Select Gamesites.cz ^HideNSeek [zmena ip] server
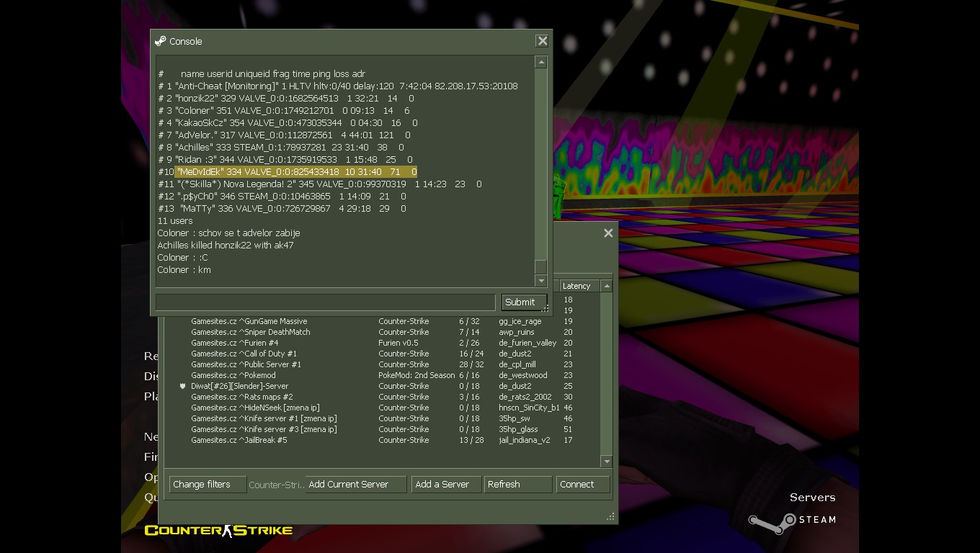 point(382,408)
